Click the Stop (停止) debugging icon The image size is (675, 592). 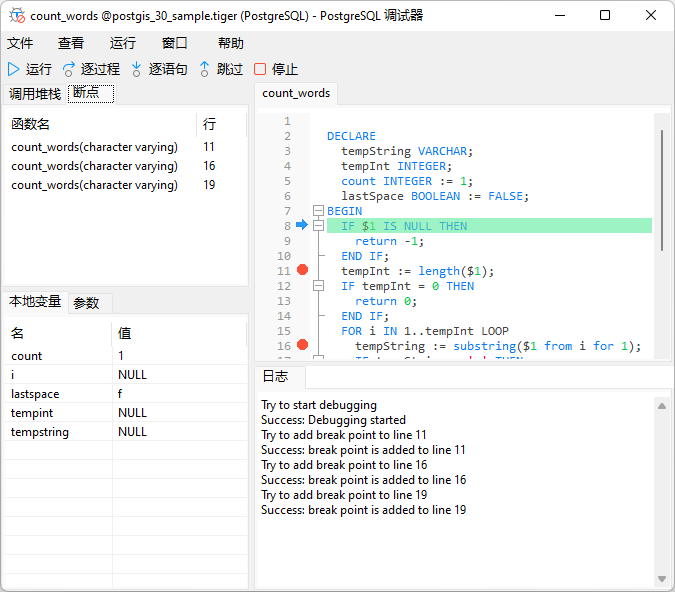(x=260, y=69)
